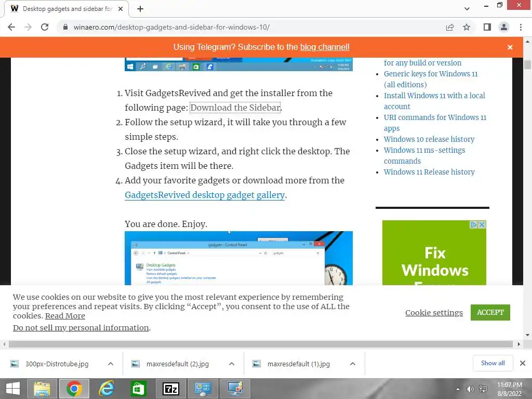Click the browser forward arrow

28,27
